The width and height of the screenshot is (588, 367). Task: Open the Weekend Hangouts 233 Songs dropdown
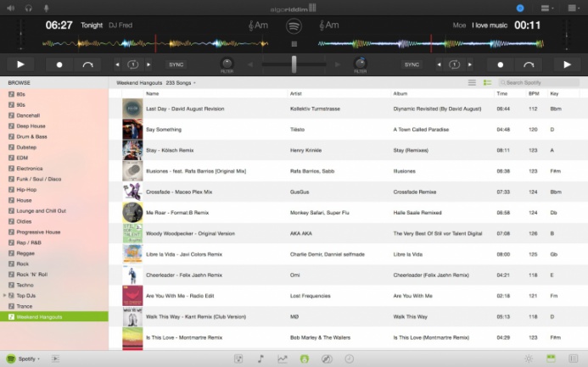(156, 83)
